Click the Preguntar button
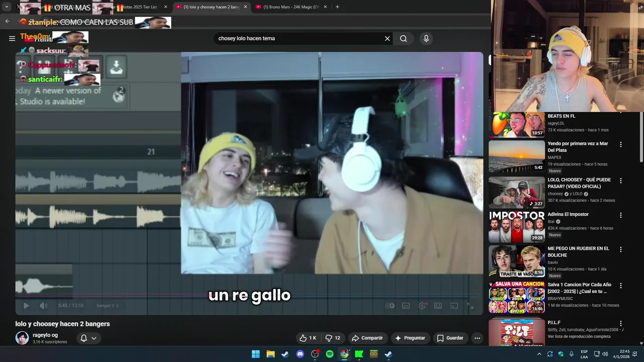Screen dimensions: 644x362 coord(410,338)
